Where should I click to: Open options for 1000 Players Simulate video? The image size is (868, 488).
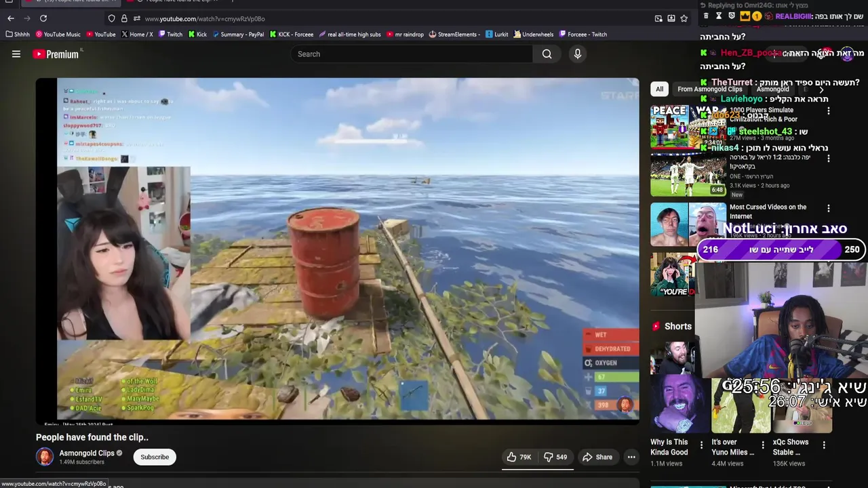828,110
